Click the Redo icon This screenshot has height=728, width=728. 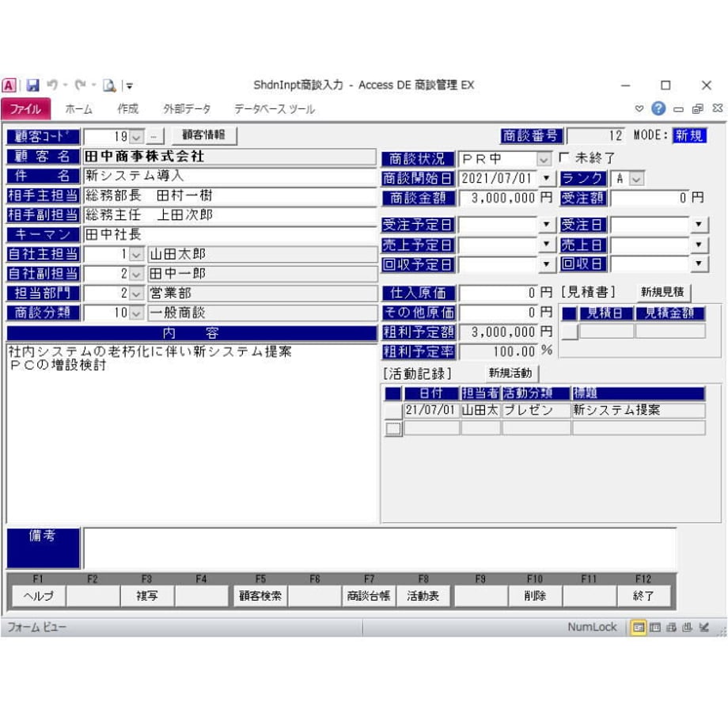click(81, 85)
